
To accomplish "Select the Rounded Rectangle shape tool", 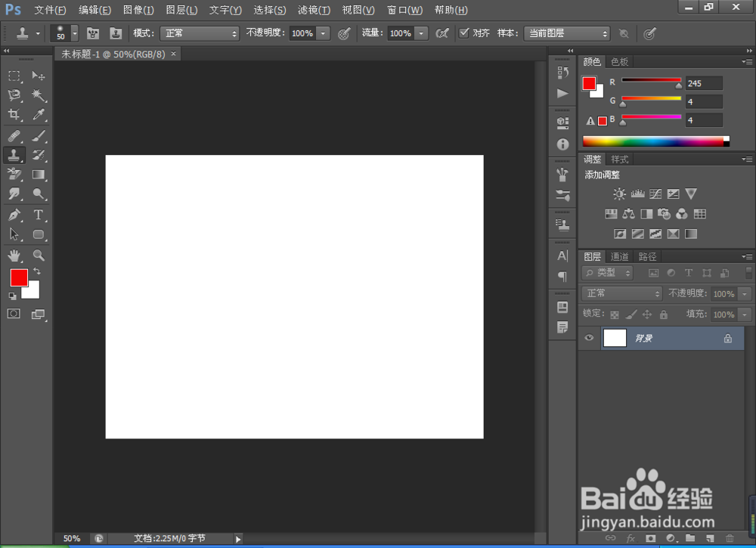I will 38,234.
